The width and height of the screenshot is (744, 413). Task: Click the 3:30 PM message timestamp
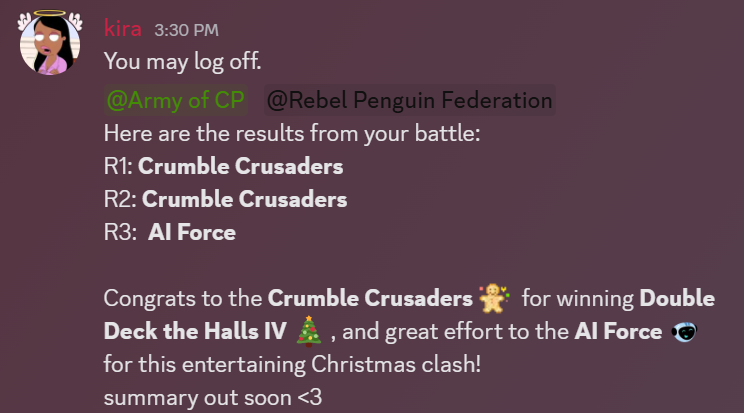click(x=186, y=30)
